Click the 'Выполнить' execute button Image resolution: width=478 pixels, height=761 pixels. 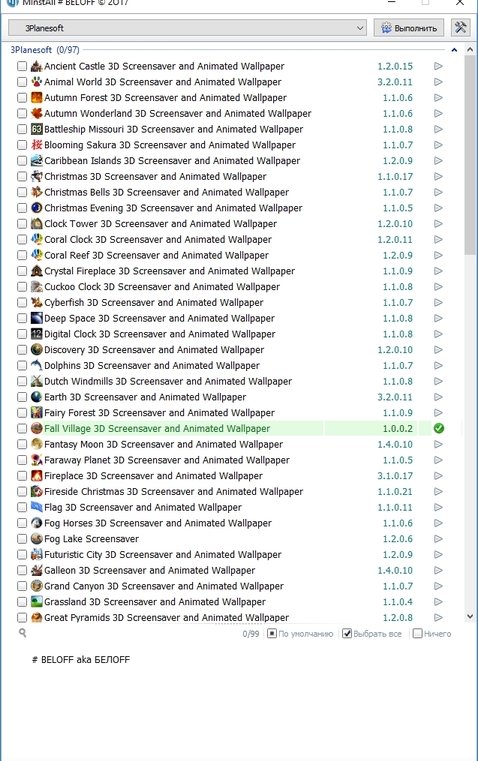coord(409,28)
